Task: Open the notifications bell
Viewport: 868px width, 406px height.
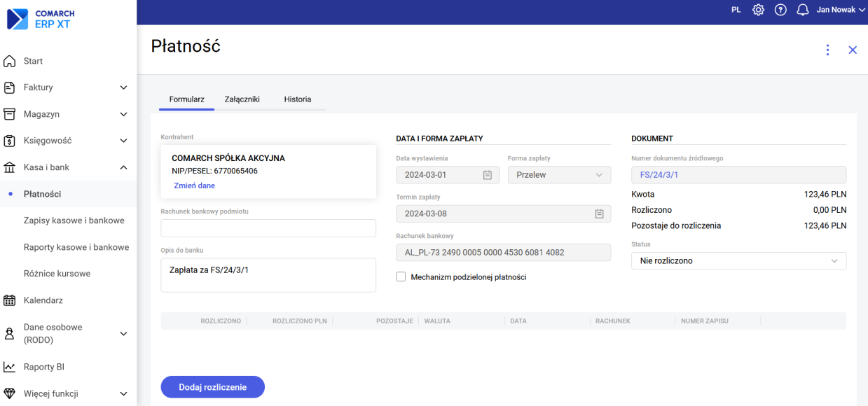Action: click(803, 10)
